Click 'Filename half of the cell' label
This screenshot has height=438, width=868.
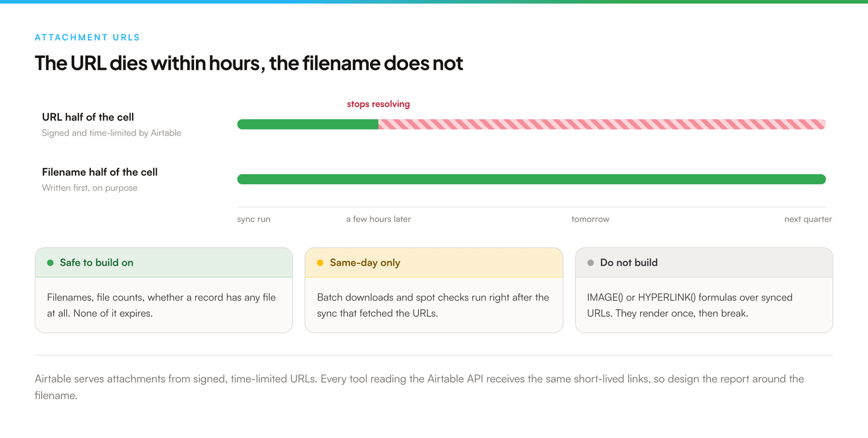99,172
